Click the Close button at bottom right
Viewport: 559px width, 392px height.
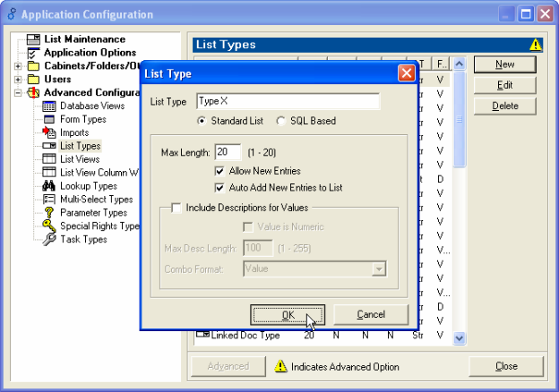[x=506, y=366]
